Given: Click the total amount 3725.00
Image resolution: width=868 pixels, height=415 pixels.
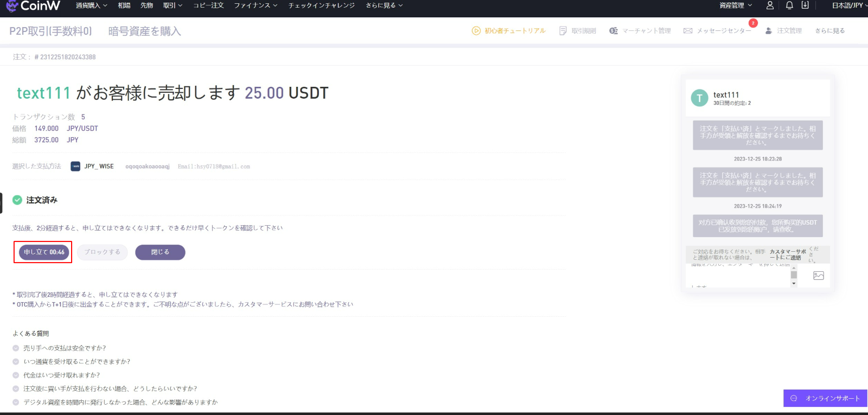Looking at the screenshot, I should [47, 140].
